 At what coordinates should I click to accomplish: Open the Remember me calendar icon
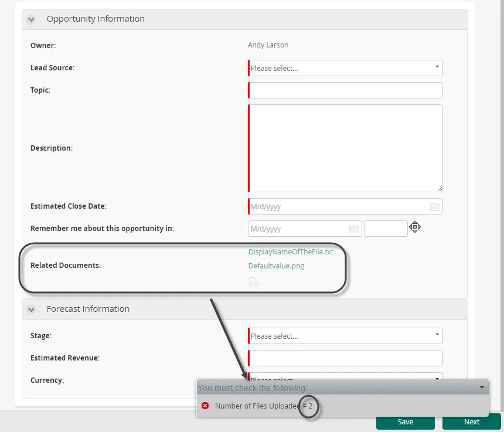tap(353, 229)
